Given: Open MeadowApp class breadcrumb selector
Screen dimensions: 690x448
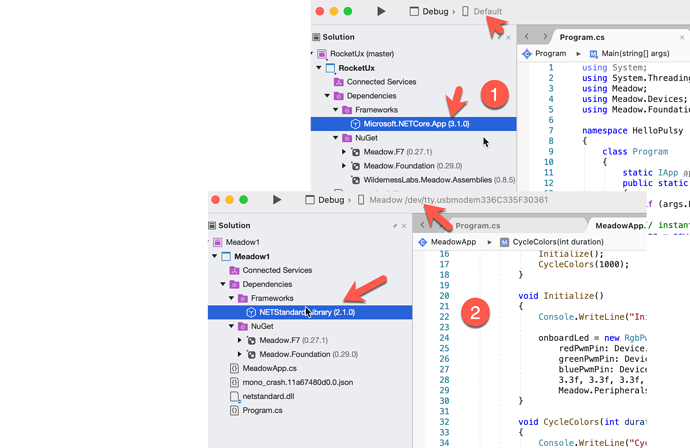Looking at the screenshot, I should coord(447,242).
